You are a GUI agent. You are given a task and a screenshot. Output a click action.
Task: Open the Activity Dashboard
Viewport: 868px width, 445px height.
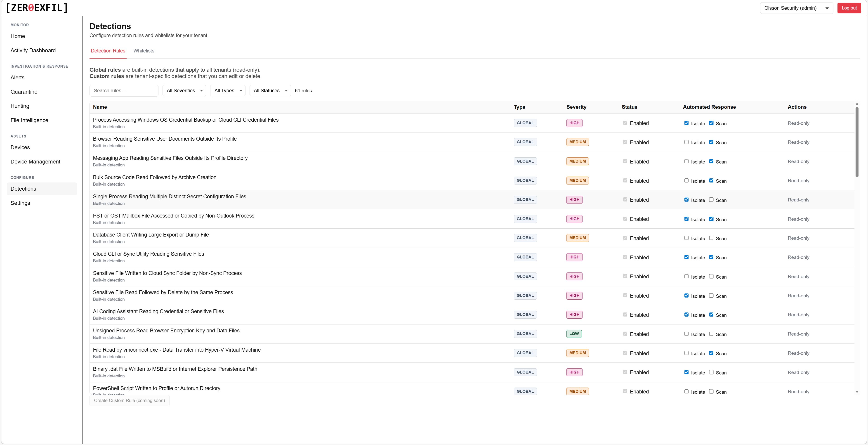click(33, 50)
